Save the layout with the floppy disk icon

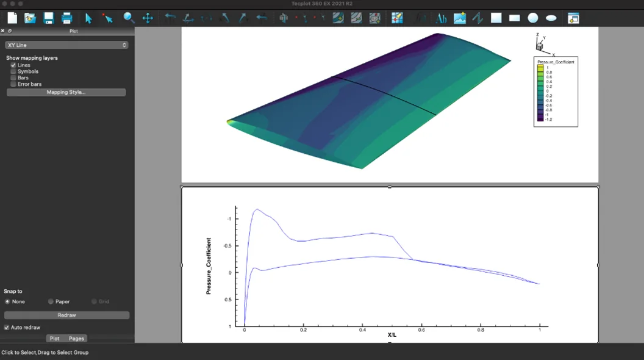[48, 18]
